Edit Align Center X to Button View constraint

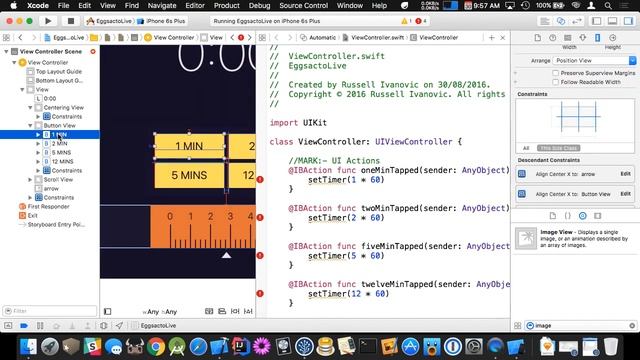coord(625,194)
